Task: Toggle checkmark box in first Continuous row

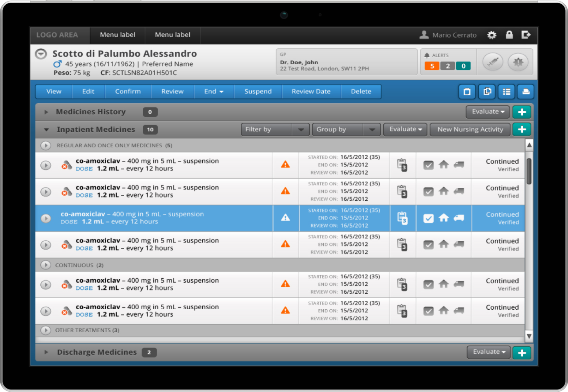Action: click(x=428, y=285)
